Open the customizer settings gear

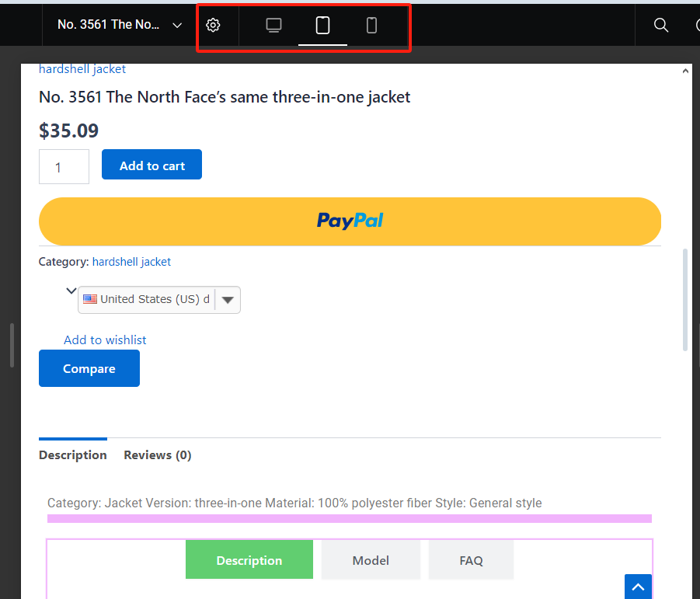click(213, 24)
